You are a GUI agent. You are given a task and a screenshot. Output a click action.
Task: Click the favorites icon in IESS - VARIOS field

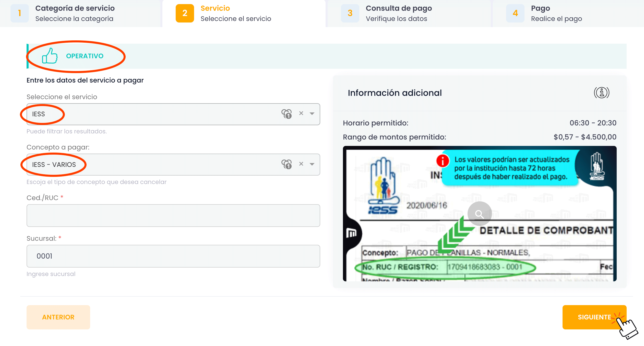click(287, 164)
